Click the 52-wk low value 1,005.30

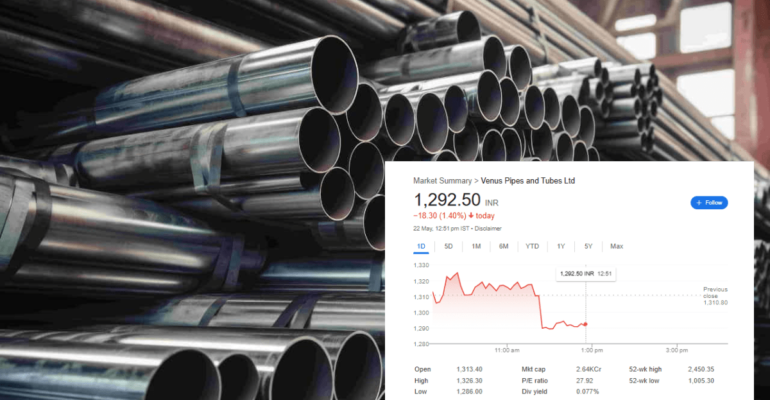coord(701,381)
